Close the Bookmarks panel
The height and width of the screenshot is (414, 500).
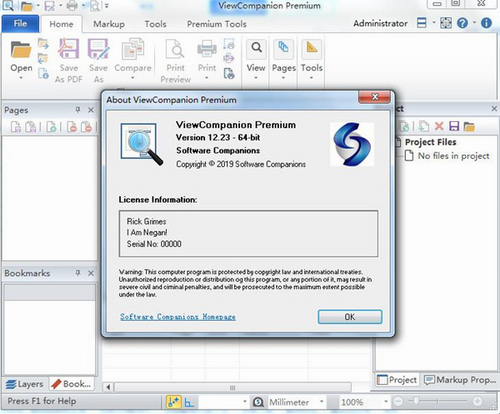pyautogui.click(x=91, y=273)
